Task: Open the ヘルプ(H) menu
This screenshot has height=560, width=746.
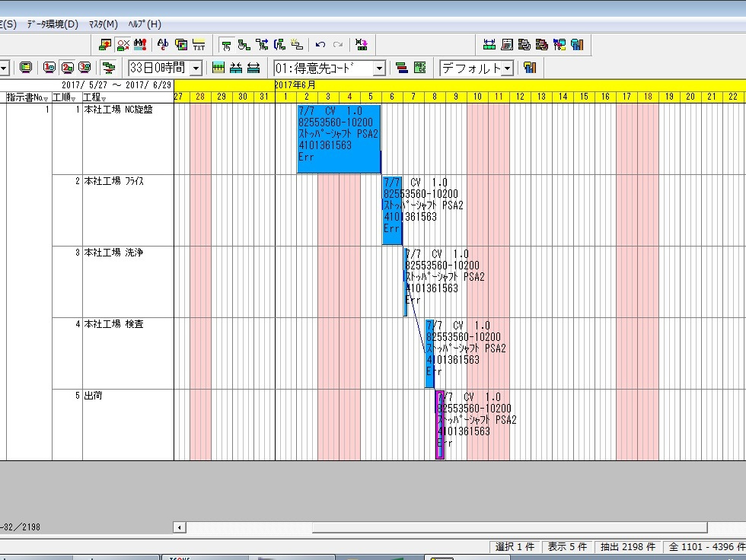Action: coord(142,24)
